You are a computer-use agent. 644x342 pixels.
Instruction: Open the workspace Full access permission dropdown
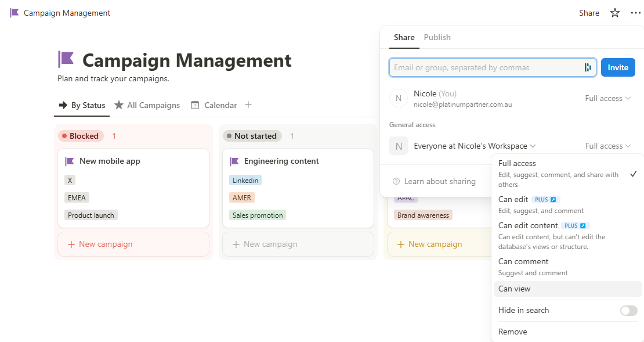(607, 146)
